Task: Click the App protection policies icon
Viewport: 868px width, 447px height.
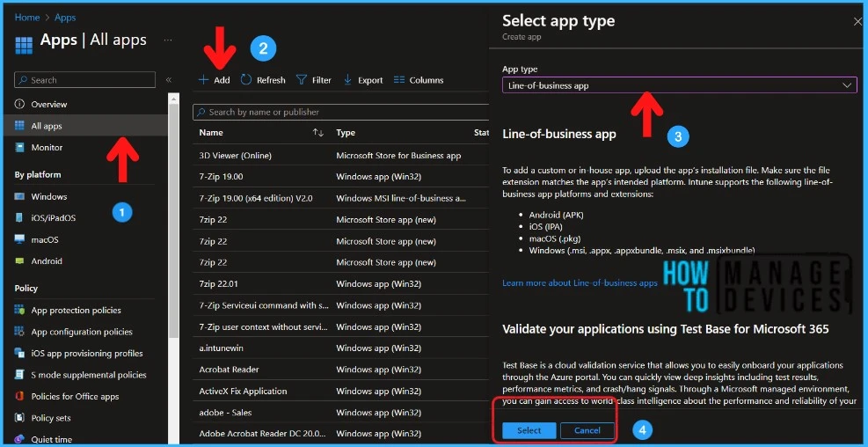Action: click(19, 311)
